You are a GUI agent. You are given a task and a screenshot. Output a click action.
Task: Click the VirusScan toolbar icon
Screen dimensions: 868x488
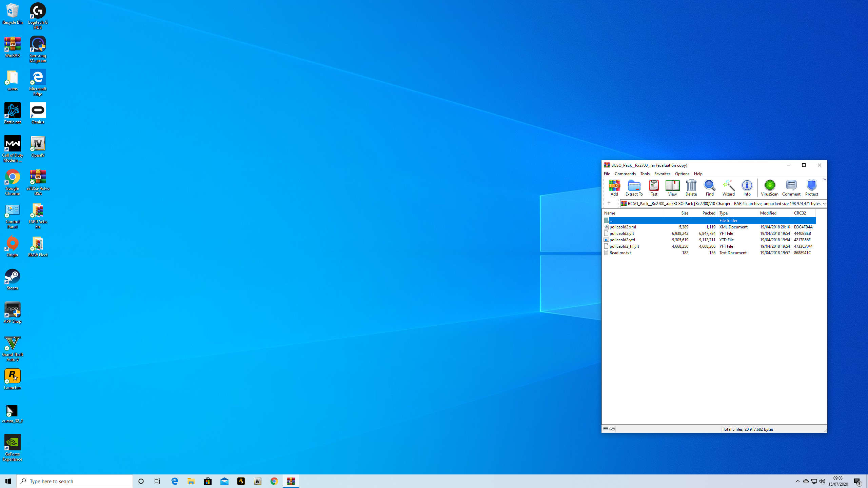pos(769,188)
